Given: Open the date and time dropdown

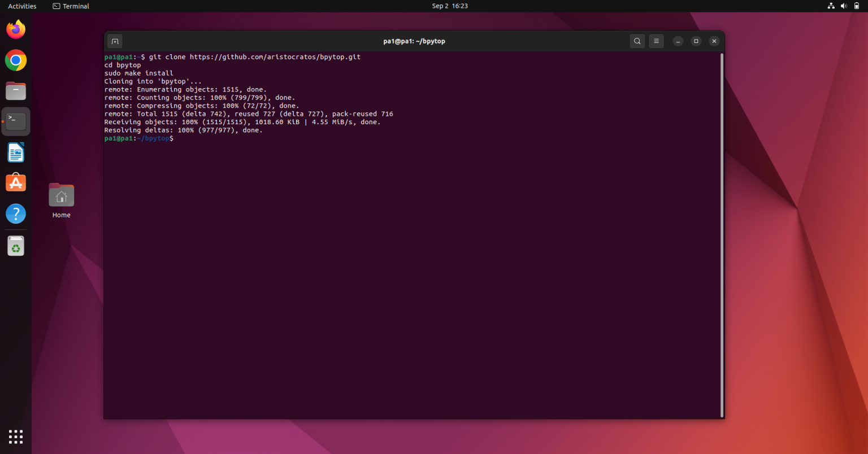Looking at the screenshot, I should tap(450, 6).
